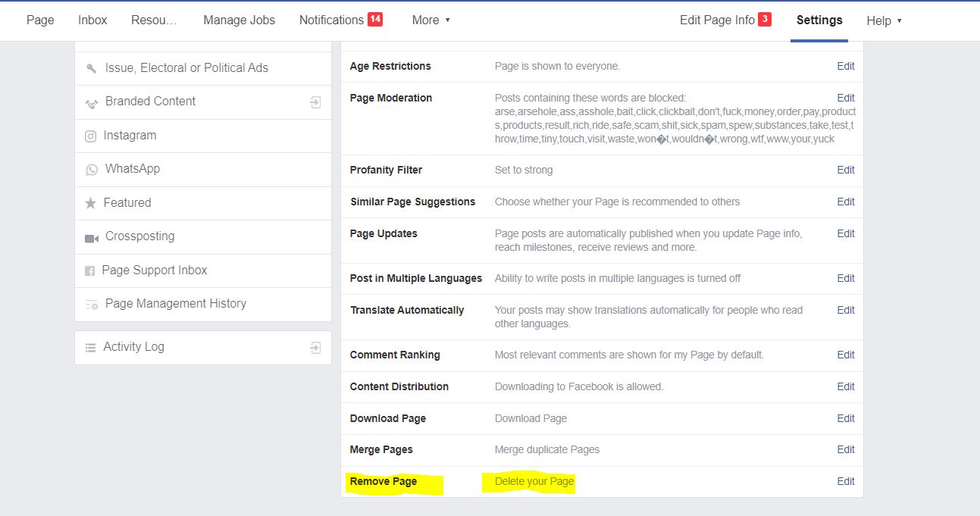
Task: Click the Page Management History icon
Action: (92, 305)
